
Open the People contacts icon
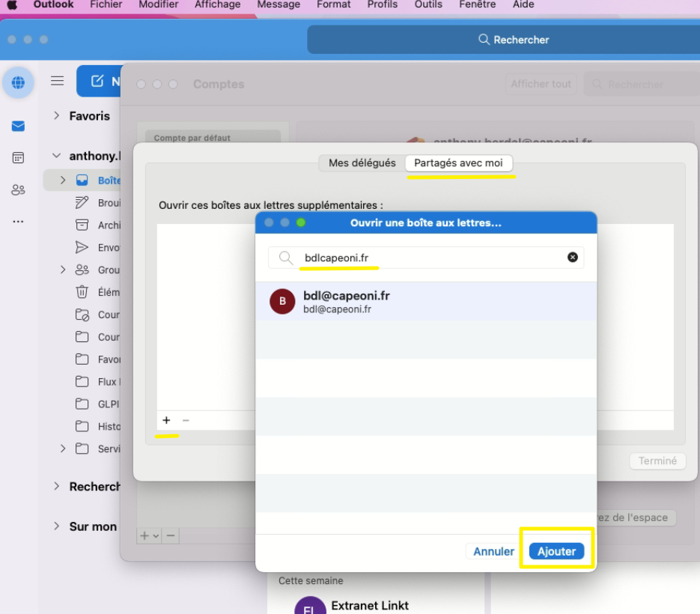pos(18,189)
